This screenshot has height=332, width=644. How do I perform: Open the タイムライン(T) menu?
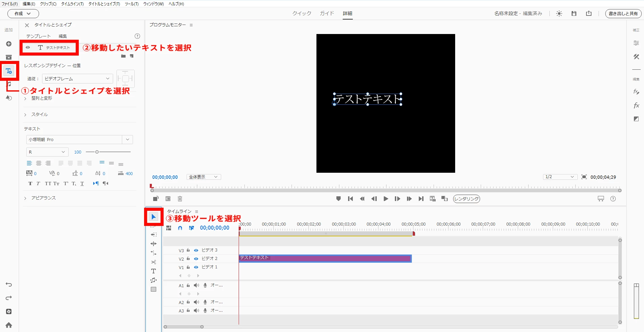(72, 4)
